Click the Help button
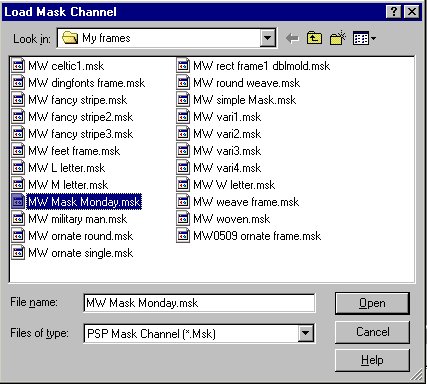427x384 pixels. tap(372, 360)
